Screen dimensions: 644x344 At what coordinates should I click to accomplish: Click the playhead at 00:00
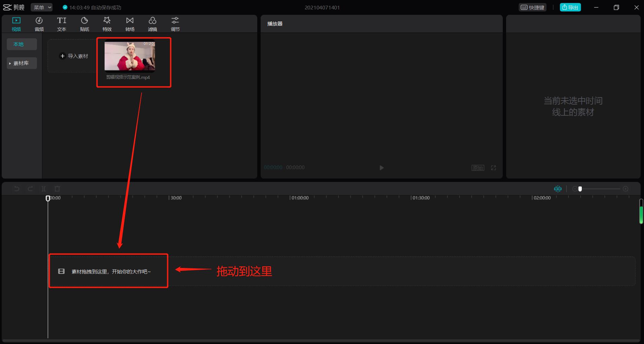(x=48, y=198)
